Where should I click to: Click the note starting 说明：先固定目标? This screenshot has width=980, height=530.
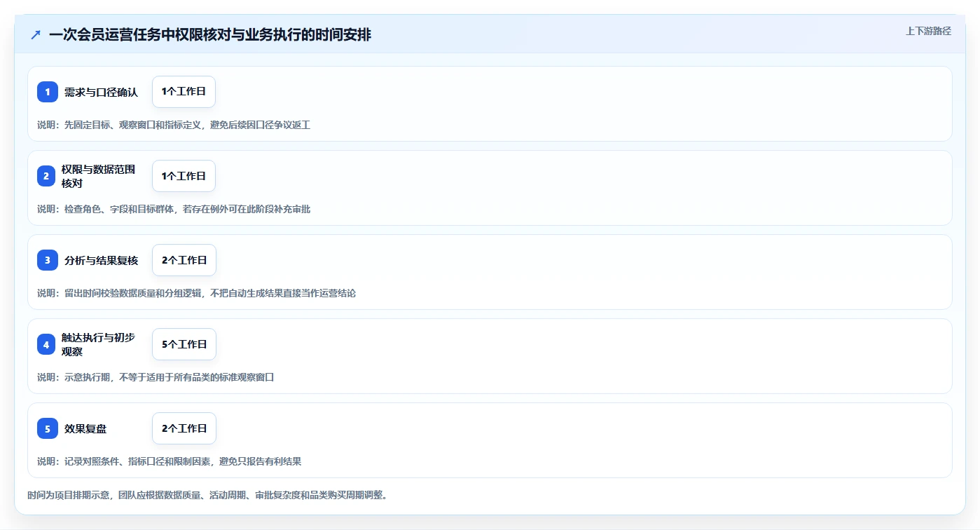tap(174, 125)
